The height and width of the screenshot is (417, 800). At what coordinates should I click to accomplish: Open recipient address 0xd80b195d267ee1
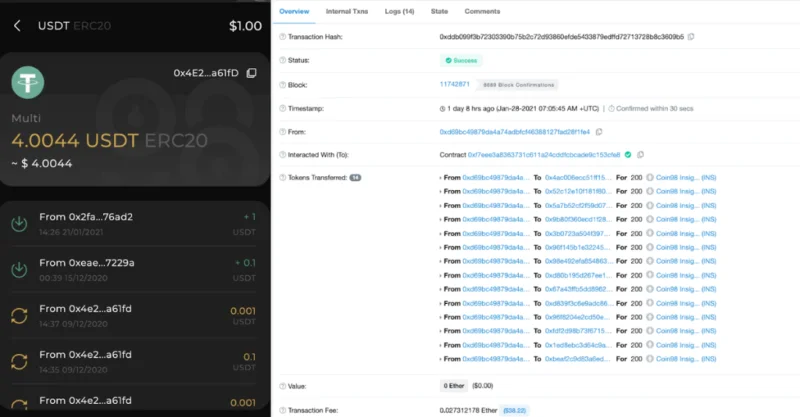[x=578, y=275]
